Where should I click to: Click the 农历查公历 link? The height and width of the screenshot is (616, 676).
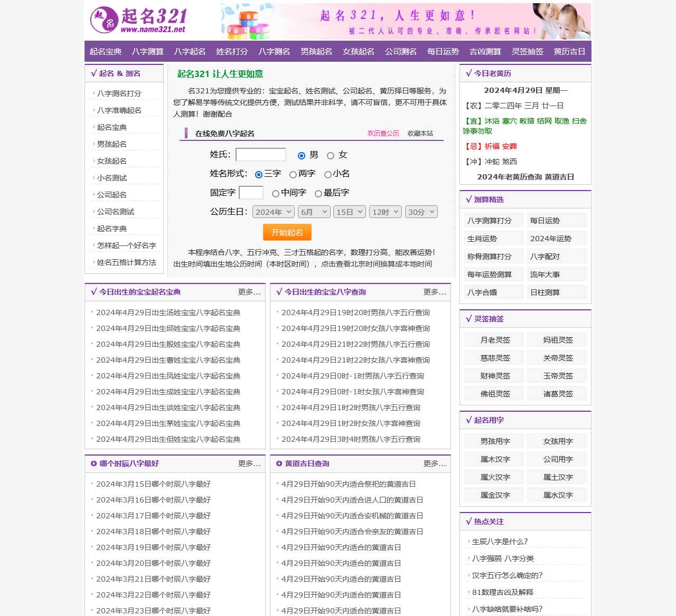(x=383, y=134)
